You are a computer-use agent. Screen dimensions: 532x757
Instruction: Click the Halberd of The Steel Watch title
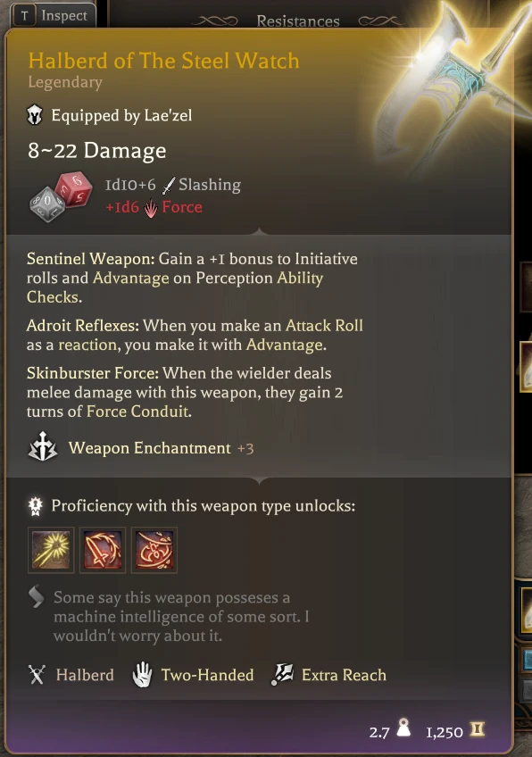[163, 61]
